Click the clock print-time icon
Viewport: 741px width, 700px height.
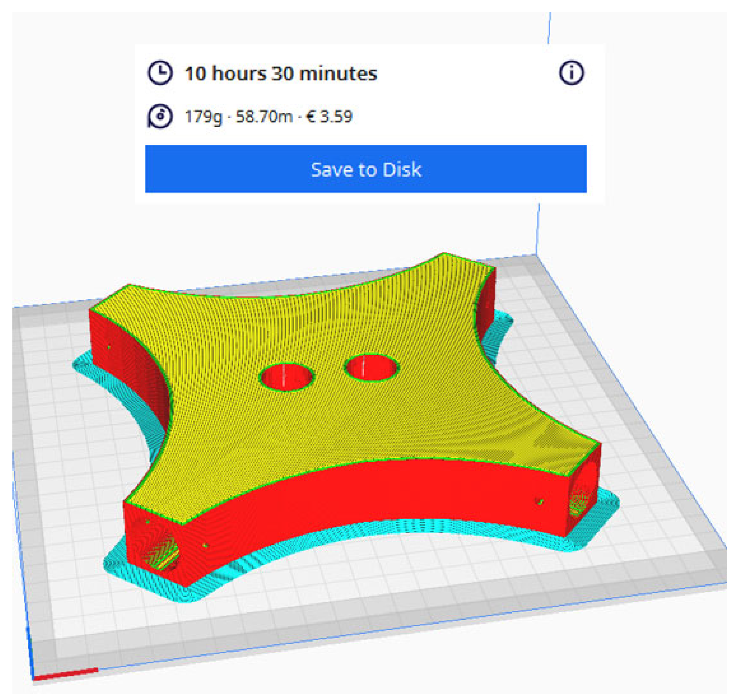coord(160,73)
